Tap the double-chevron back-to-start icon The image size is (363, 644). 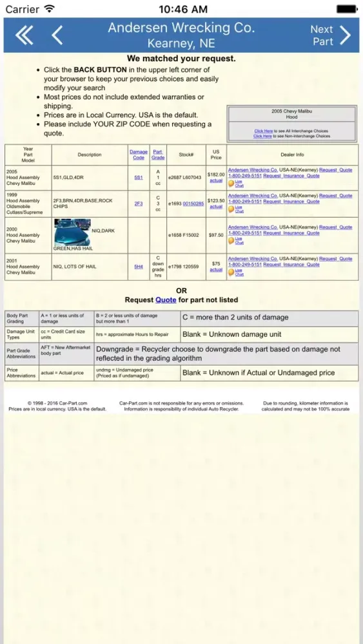[x=24, y=35]
